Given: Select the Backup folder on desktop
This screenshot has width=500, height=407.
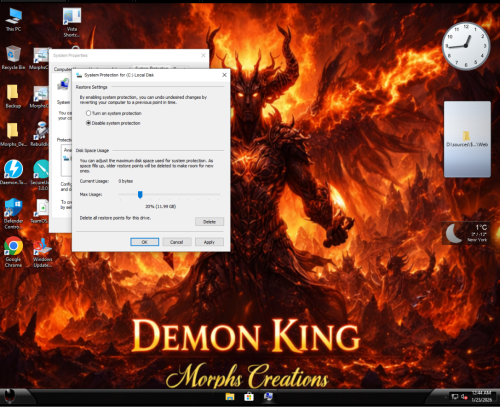Looking at the screenshot, I should coord(13,96).
